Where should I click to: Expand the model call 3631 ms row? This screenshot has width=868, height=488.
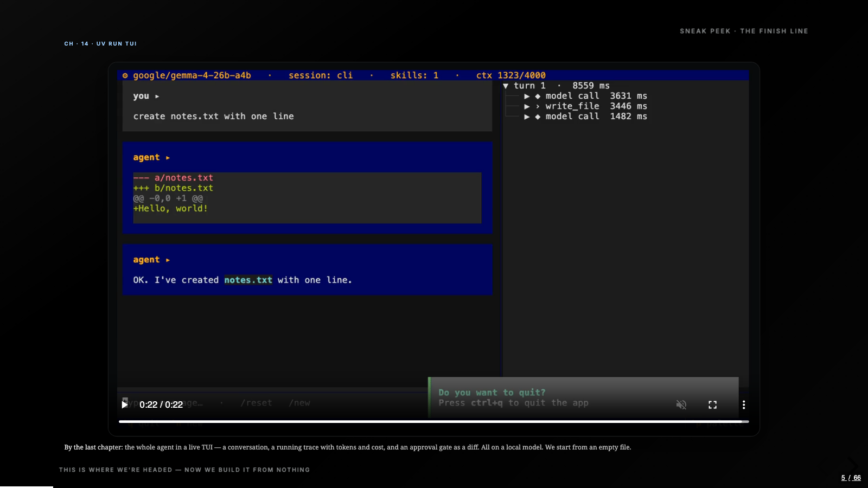tap(527, 96)
